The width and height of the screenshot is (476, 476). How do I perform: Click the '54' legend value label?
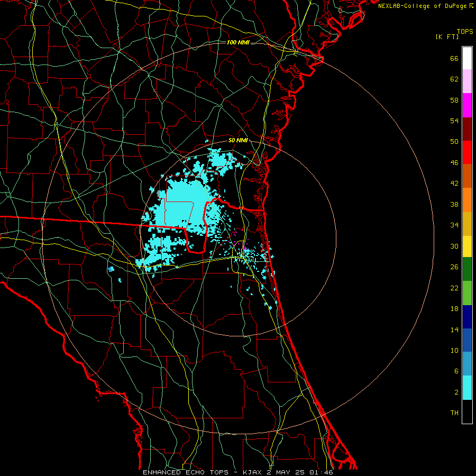[454, 121]
